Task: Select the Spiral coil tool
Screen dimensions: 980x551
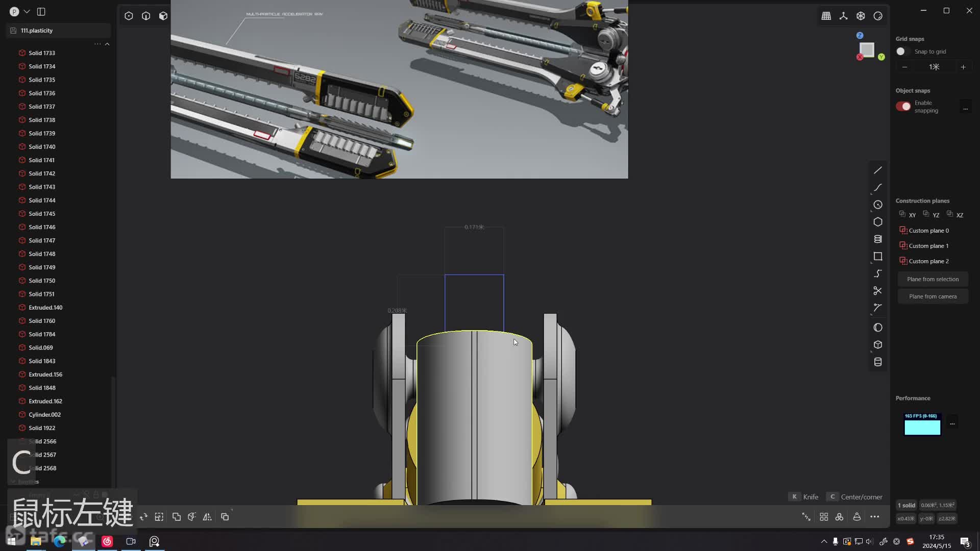Action: click(878, 239)
